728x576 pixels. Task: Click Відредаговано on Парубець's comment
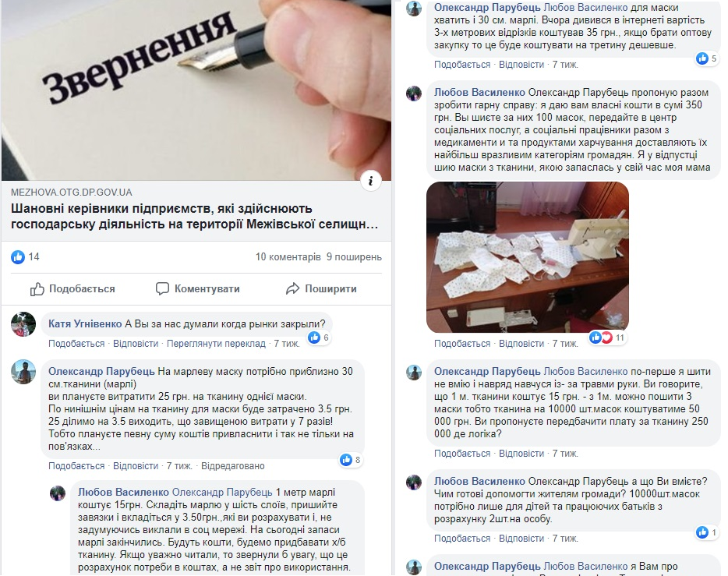pos(232,465)
